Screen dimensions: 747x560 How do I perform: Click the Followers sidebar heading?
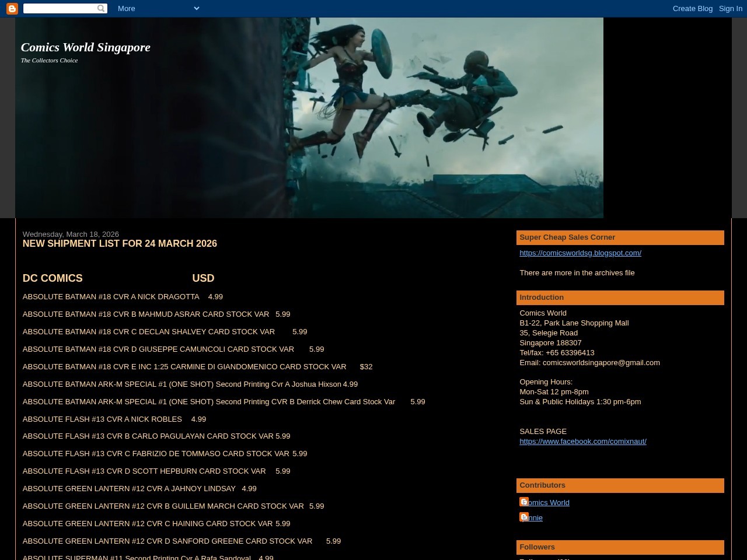click(x=537, y=547)
